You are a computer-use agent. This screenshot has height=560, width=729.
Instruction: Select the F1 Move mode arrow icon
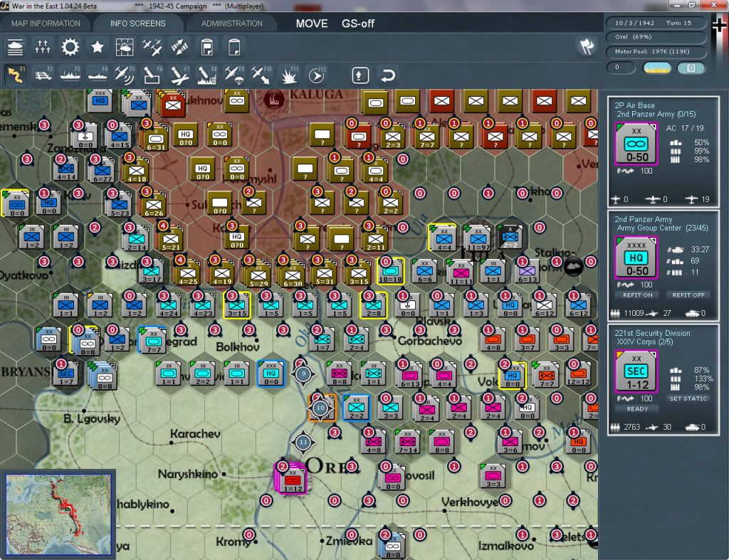tap(16, 75)
